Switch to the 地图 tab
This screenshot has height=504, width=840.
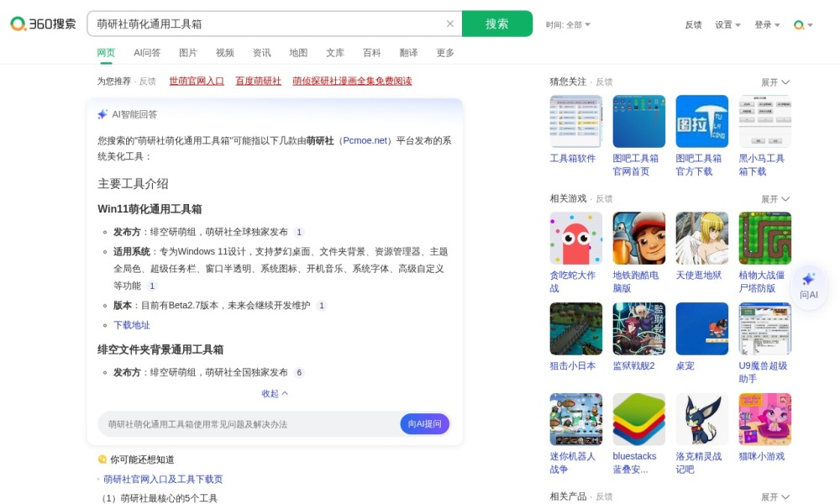click(x=298, y=52)
